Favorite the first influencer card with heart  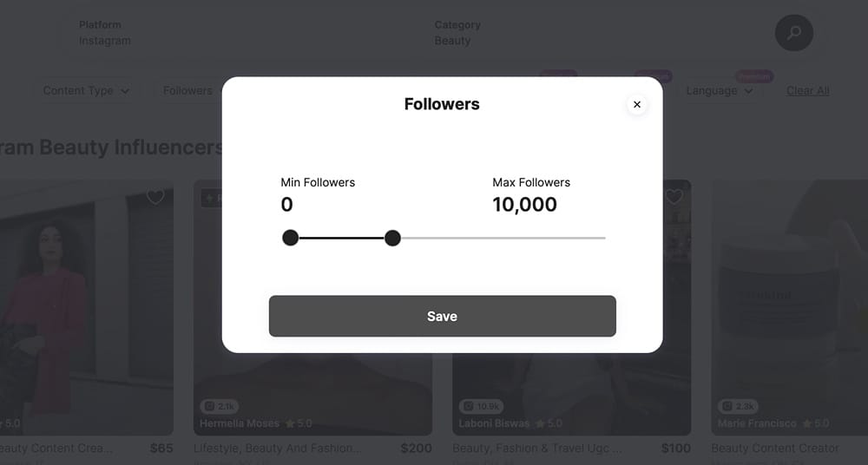(155, 197)
